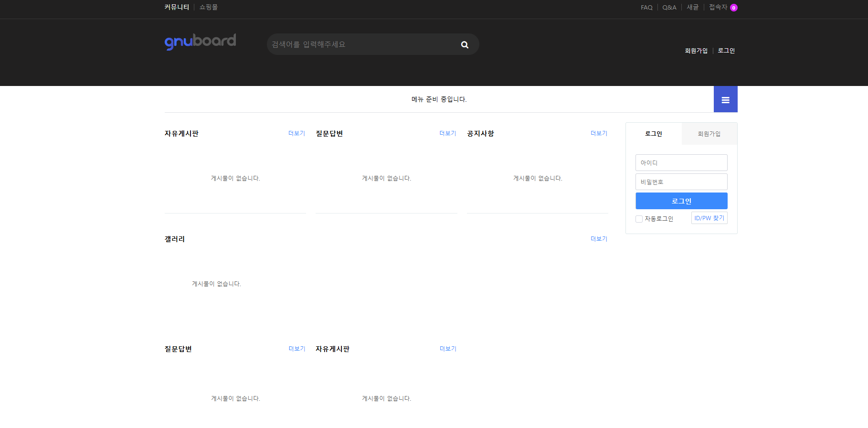868x428 pixels.
Task: Click 더보기 next to bottom 자유게시판
Action: coord(448,349)
